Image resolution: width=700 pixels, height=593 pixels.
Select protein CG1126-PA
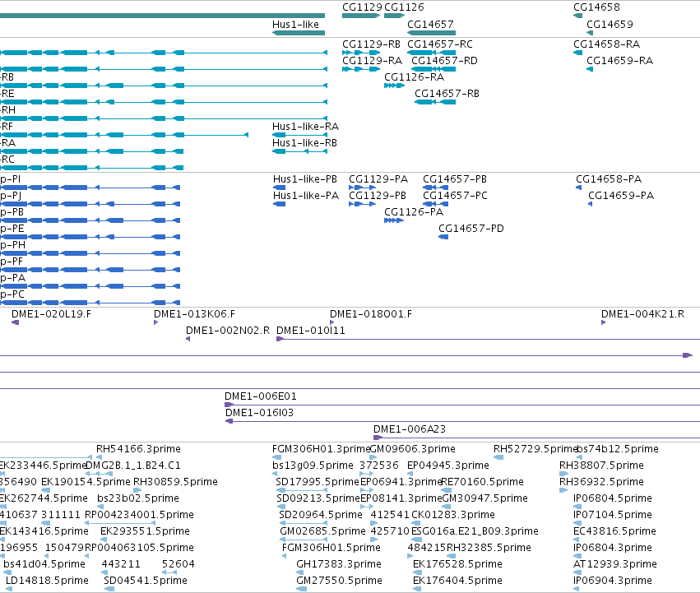point(414,212)
